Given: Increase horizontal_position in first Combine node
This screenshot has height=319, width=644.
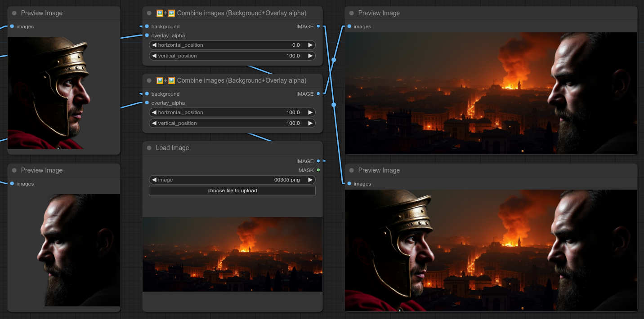Looking at the screenshot, I should [310, 45].
